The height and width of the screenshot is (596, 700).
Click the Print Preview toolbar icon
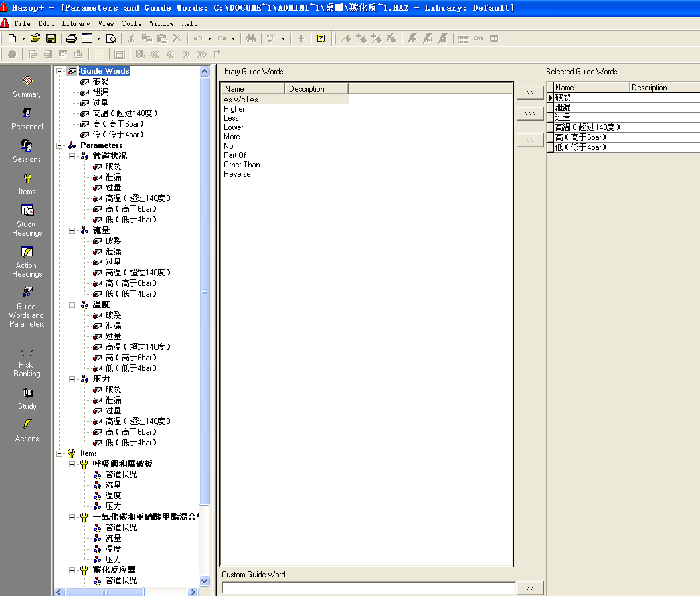111,38
